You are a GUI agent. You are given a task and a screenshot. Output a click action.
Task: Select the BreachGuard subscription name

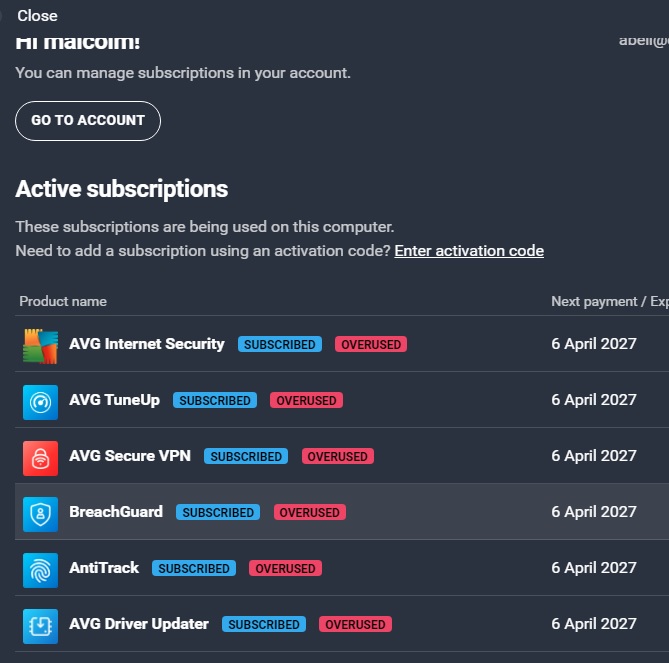point(116,512)
